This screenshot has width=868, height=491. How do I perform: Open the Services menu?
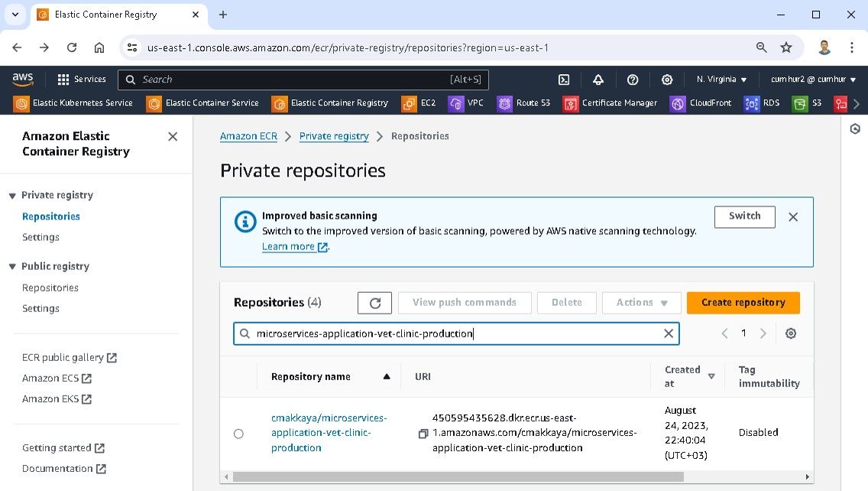82,80
